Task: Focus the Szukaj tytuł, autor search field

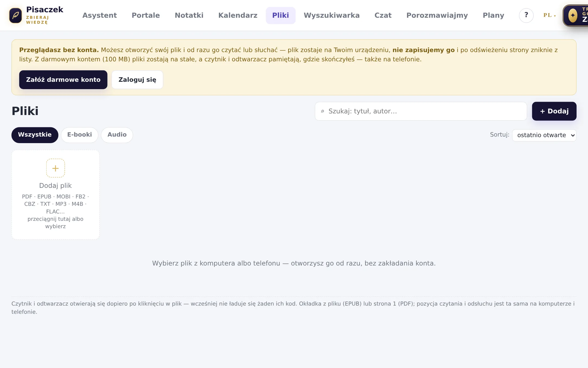Action: (x=421, y=111)
